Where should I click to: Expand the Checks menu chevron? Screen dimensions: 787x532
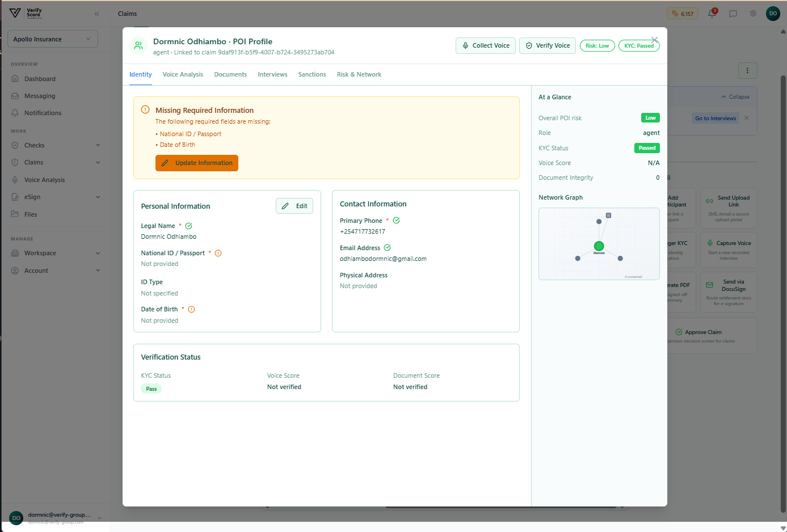tap(98, 145)
